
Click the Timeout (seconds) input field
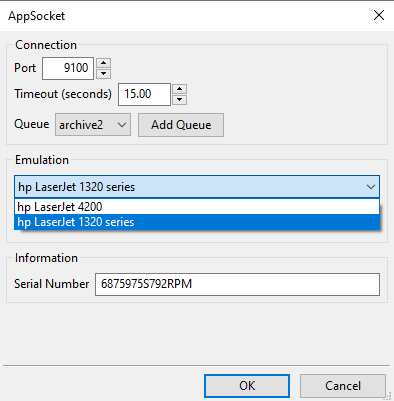[x=144, y=94]
